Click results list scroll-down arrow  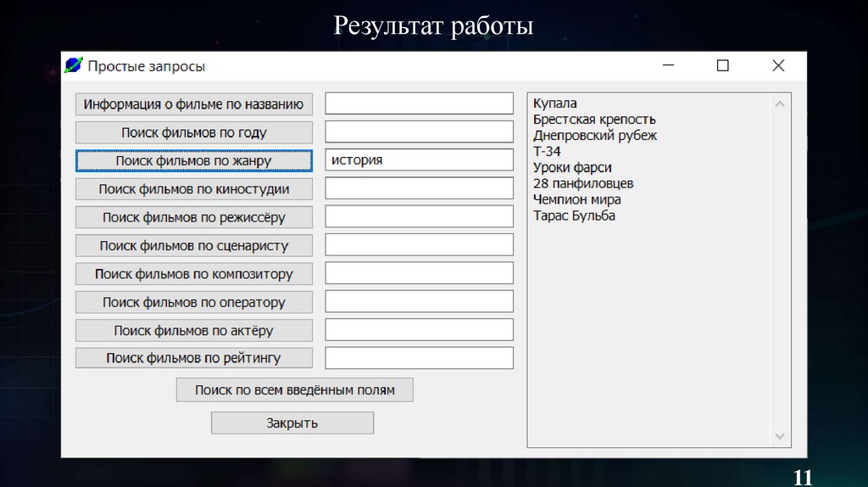coord(780,436)
